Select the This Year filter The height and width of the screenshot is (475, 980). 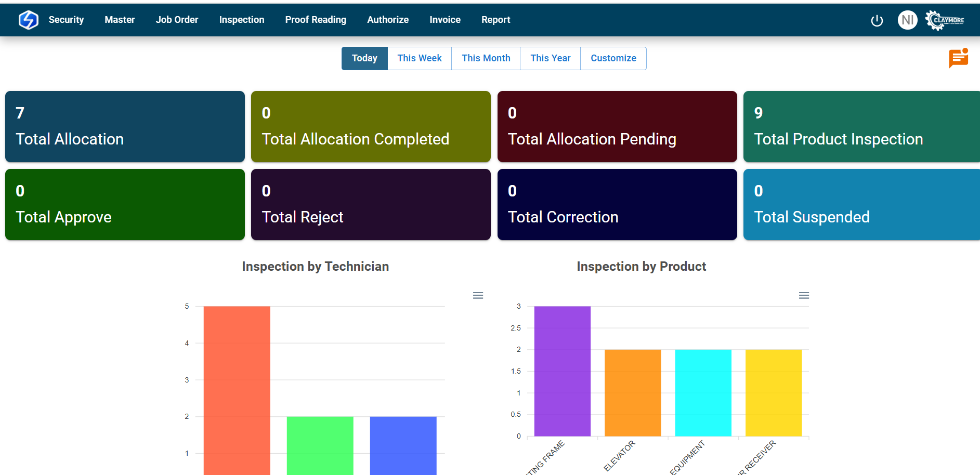point(550,58)
